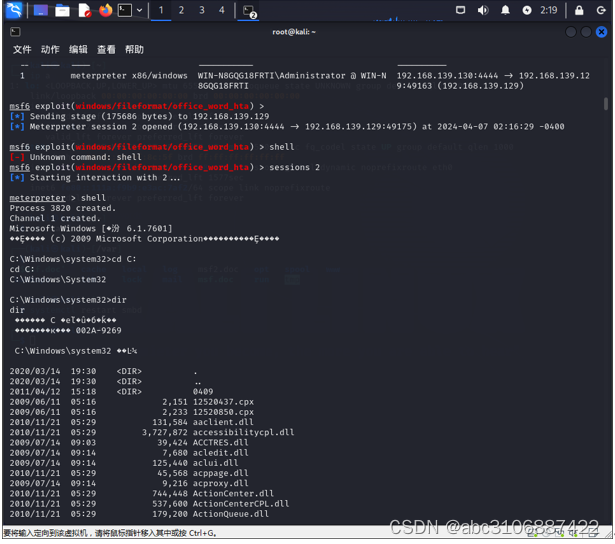Open the 帮助 menu
615x544 pixels.
click(134, 49)
